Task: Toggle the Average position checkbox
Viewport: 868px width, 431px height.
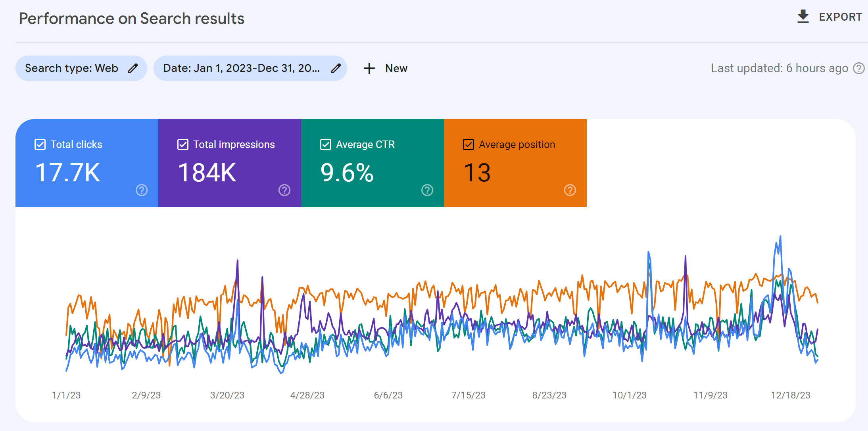Action: (x=469, y=144)
